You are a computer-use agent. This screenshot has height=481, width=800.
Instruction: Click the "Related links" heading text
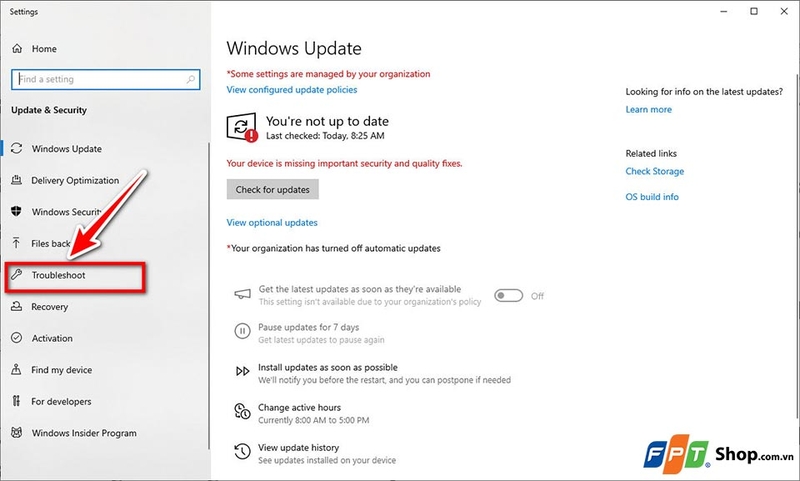(651, 154)
